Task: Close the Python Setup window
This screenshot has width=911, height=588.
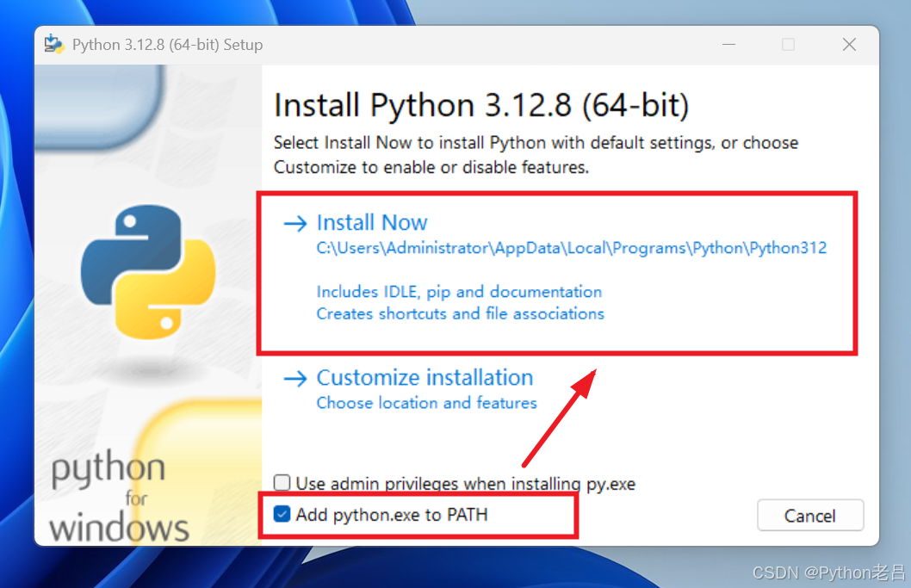Action: pos(849,45)
